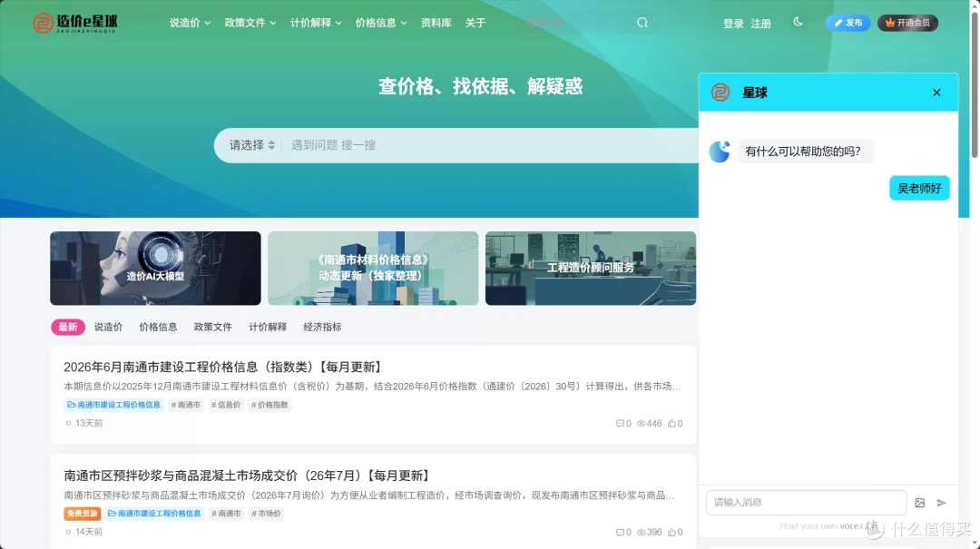
Task: Open the header search magnifier icon
Action: (642, 23)
